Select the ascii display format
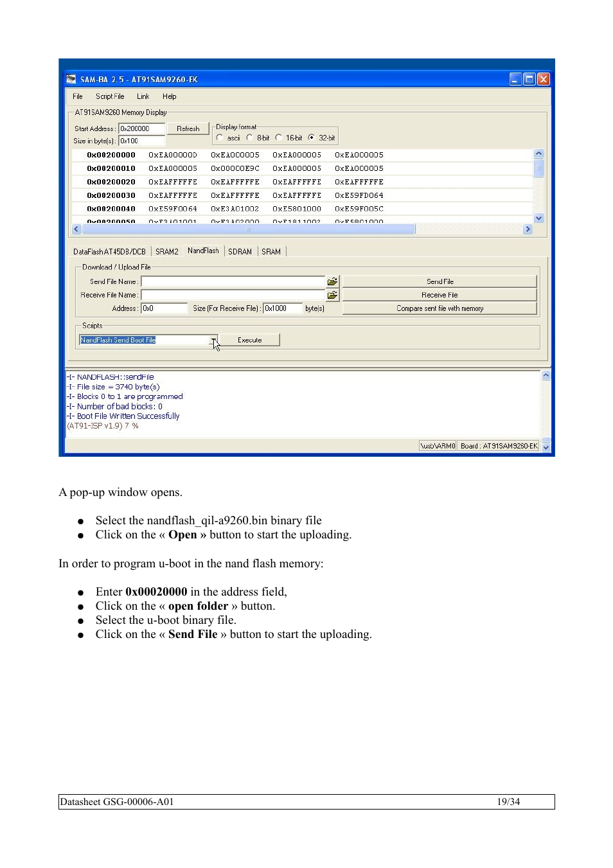The image size is (613, 868). 220,137
